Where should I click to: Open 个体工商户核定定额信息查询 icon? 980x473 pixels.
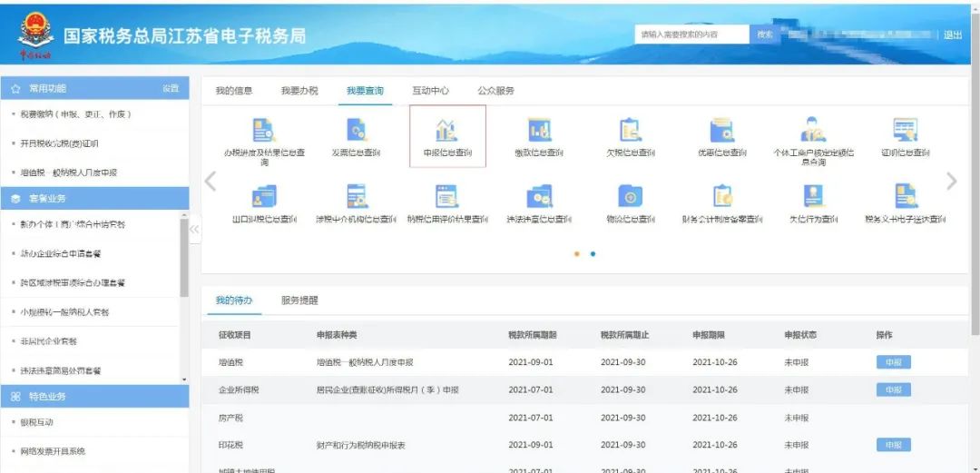click(x=813, y=130)
